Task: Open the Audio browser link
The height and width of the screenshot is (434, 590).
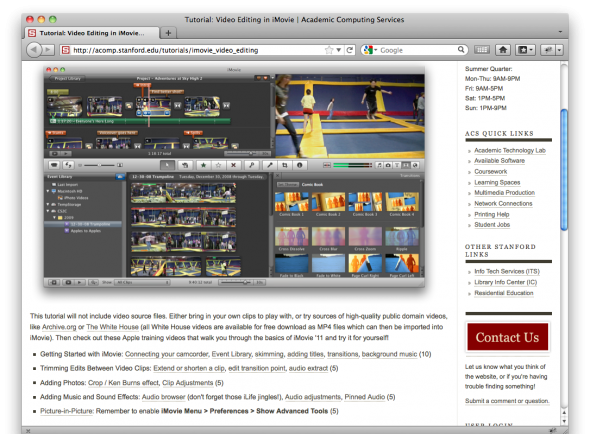Action: (164, 397)
